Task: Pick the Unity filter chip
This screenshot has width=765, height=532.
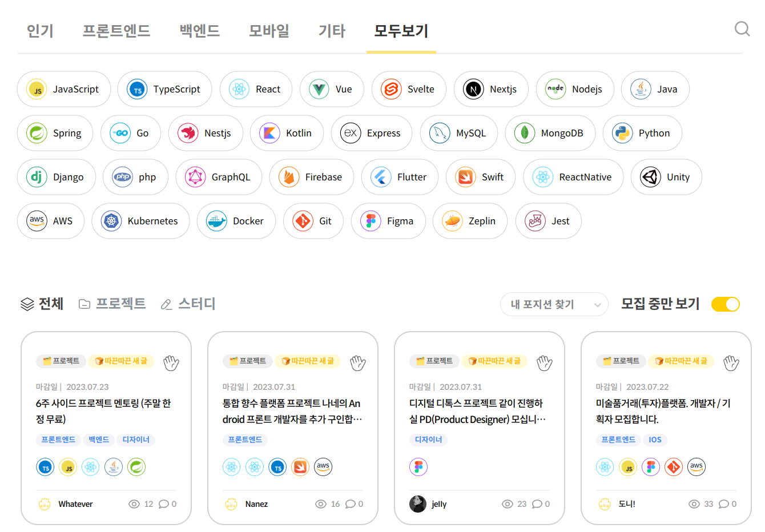Action: (666, 177)
